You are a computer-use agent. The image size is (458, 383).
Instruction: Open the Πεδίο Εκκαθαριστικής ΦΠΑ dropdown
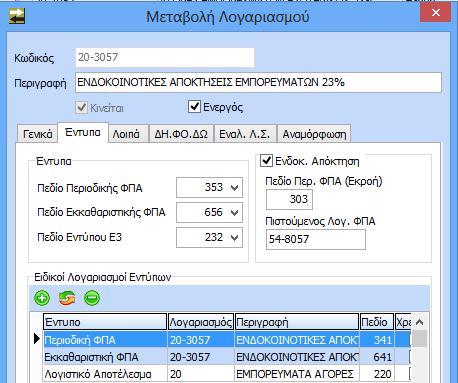point(234,212)
